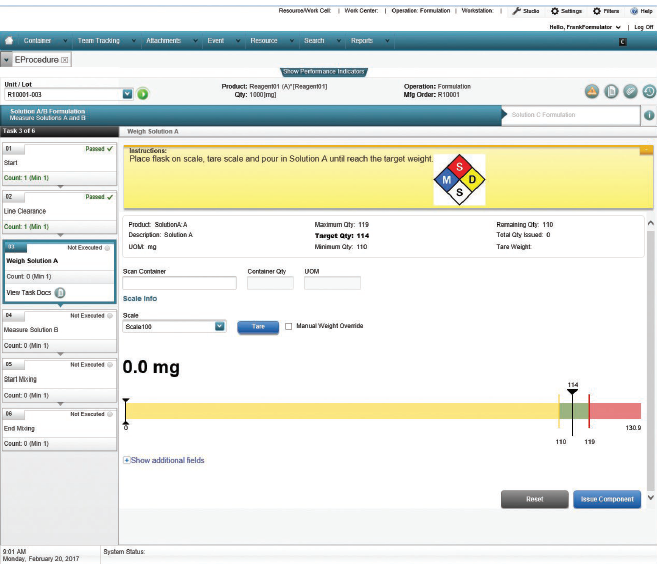The image size is (657, 564).
Task: Close the EProcedure tab
Action: tap(65, 60)
